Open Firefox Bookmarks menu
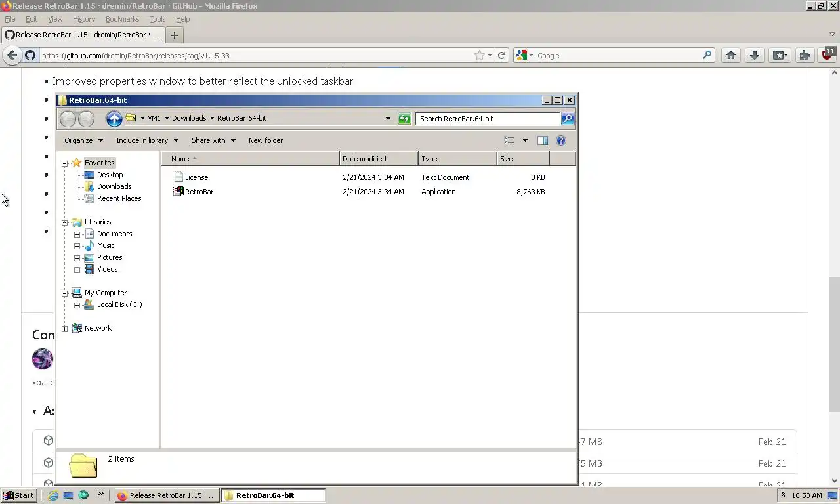840x504 pixels. point(122,19)
